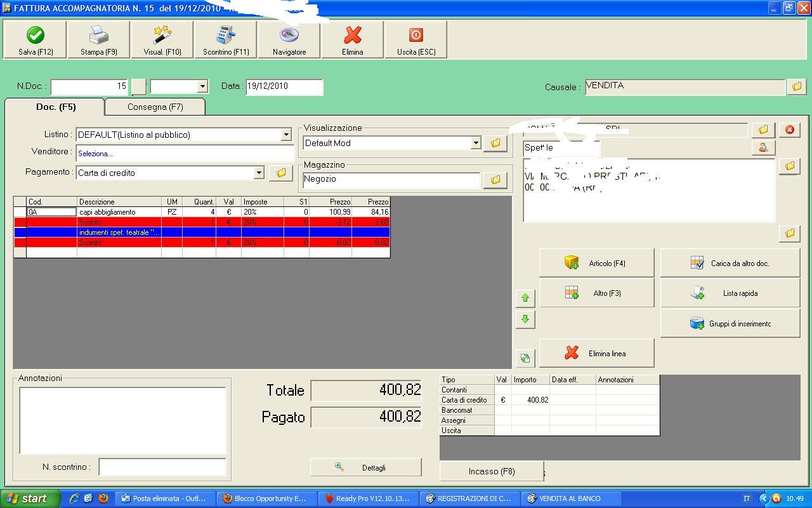Exit with Uscita (ESC) button
Screen dimensions: 812x508
coord(416,39)
